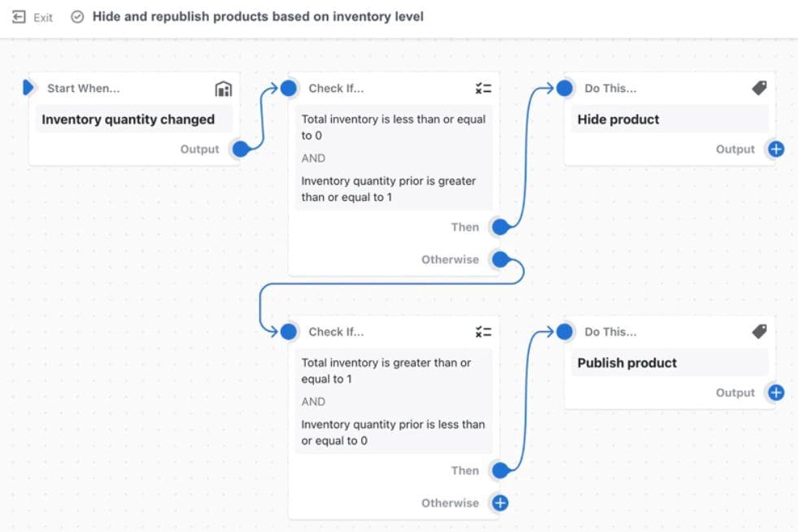Add a step after Hide product output

(776, 150)
